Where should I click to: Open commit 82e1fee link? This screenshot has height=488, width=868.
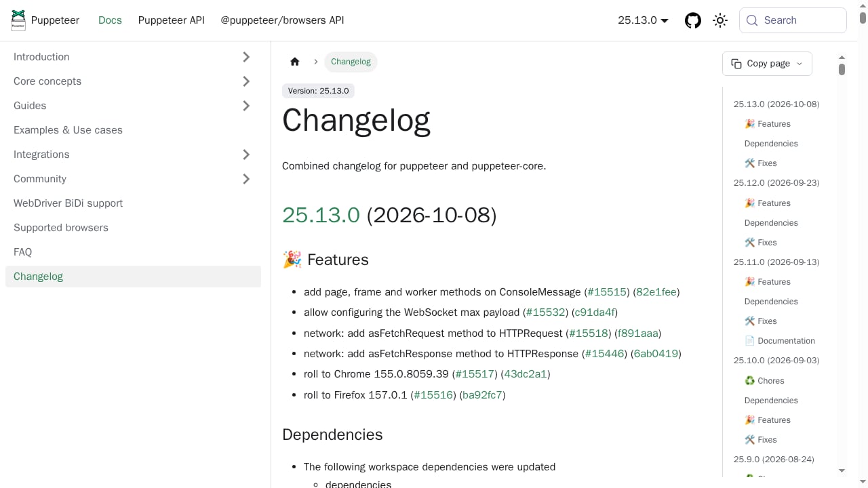click(x=656, y=292)
